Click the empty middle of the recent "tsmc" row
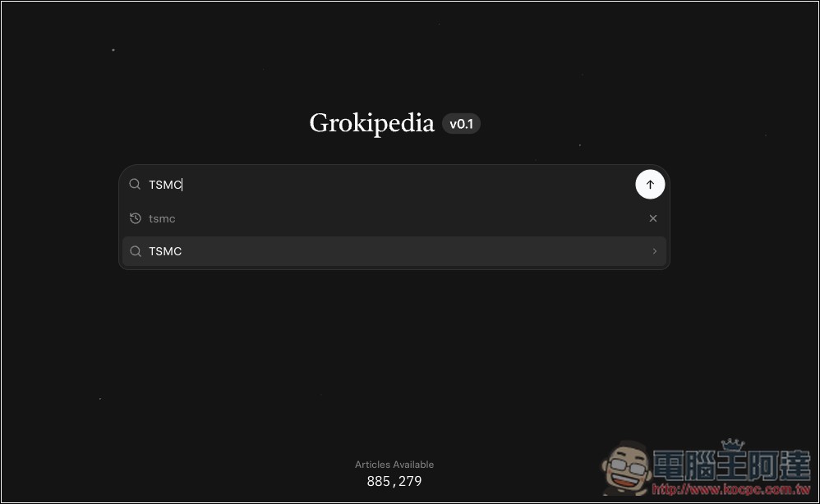Screen dimensions: 820x504 point(394,218)
